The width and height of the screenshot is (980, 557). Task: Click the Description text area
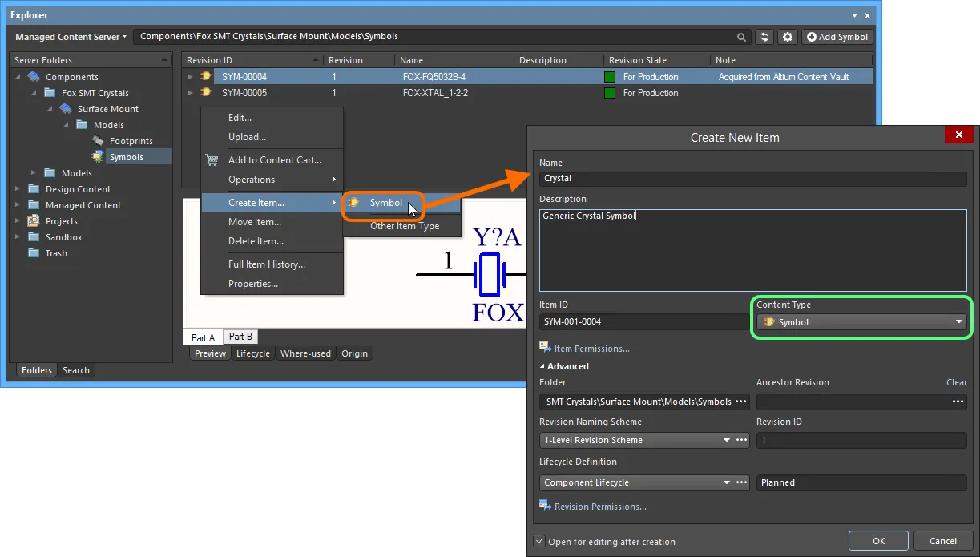(753, 250)
